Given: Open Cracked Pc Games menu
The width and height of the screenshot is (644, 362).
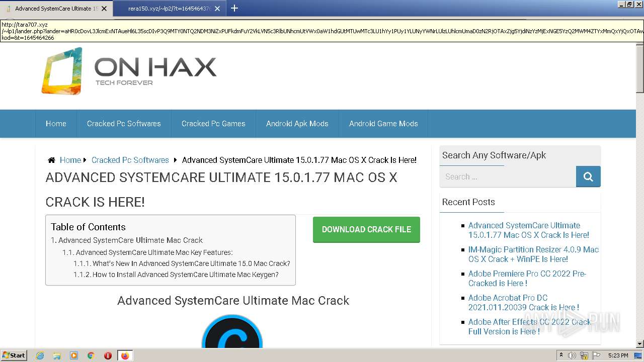Looking at the screenshot, I should [x=213, y=124].
